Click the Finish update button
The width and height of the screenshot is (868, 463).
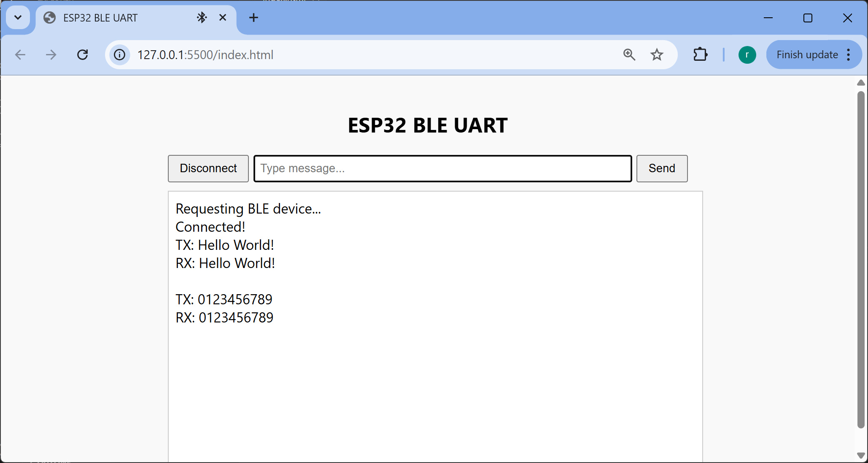(806, 55)
